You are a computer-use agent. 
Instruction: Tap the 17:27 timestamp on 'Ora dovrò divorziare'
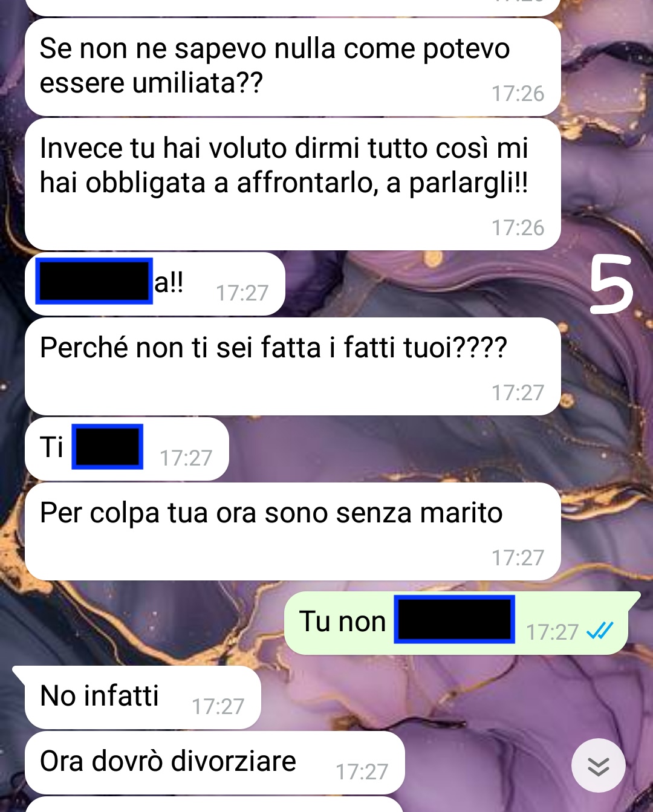[x=362, y=771]
